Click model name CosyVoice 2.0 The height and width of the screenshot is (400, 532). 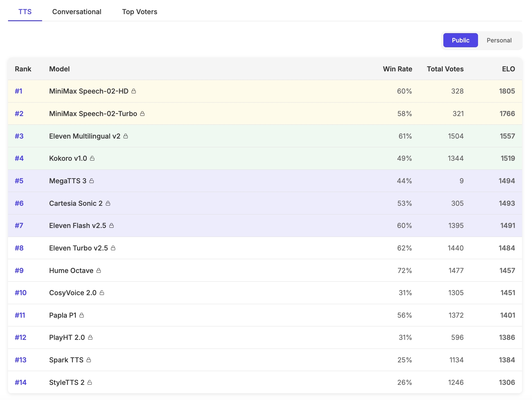pos(73,293)
